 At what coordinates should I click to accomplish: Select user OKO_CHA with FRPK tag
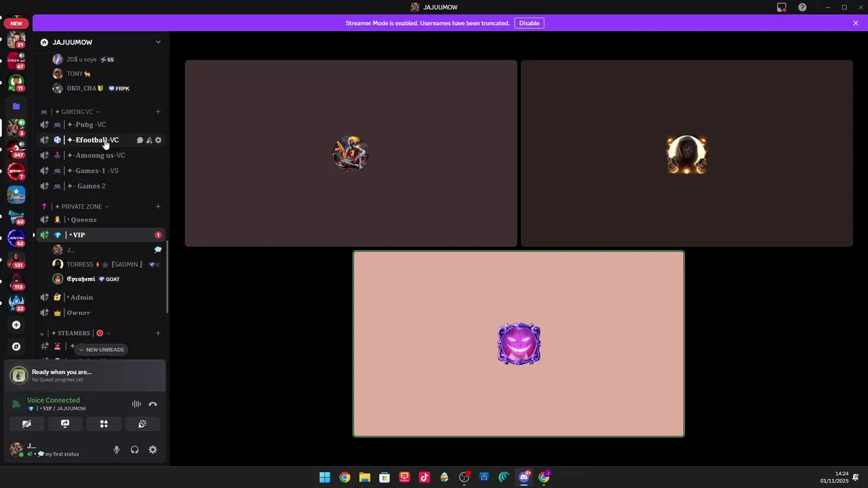pyautogui.click(x=107, y=88)
